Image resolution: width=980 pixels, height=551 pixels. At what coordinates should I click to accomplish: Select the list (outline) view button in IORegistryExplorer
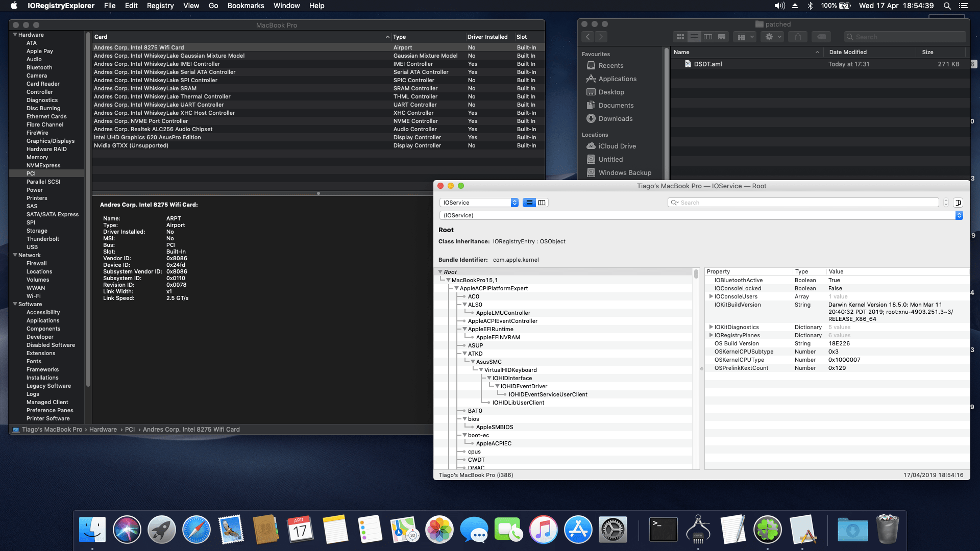pos(529,203)
